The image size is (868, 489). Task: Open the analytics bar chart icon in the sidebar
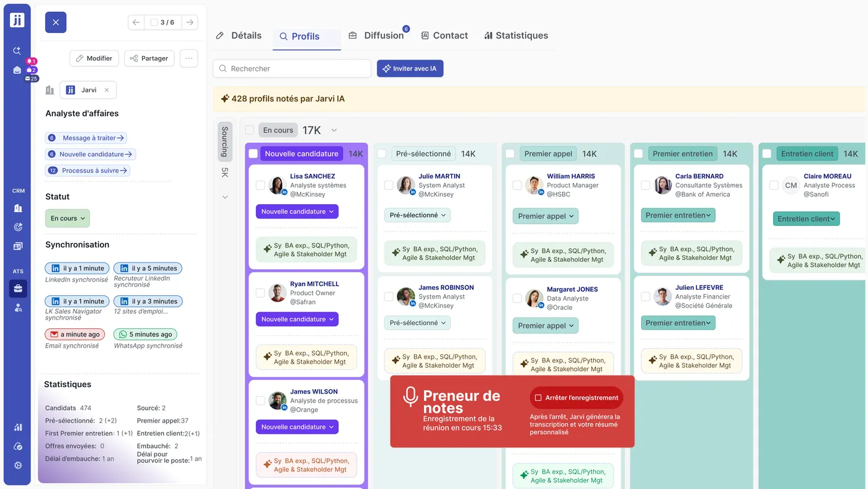click(18, 427)
